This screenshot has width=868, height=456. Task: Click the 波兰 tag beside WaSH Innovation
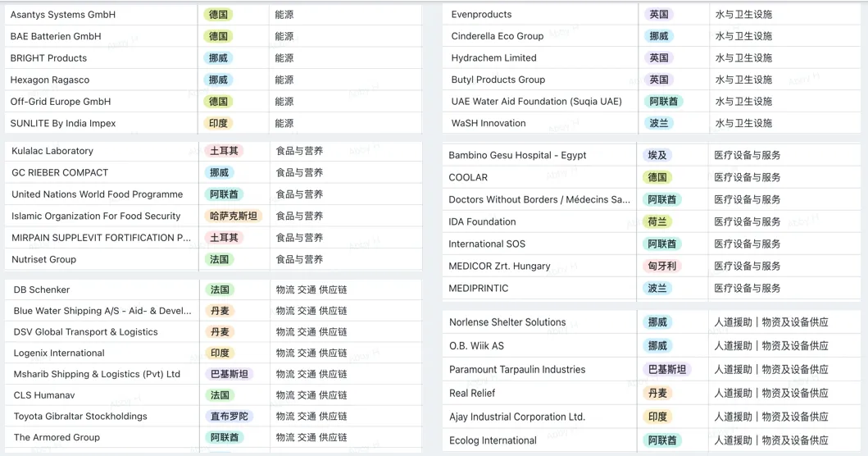tap(659, 123)
